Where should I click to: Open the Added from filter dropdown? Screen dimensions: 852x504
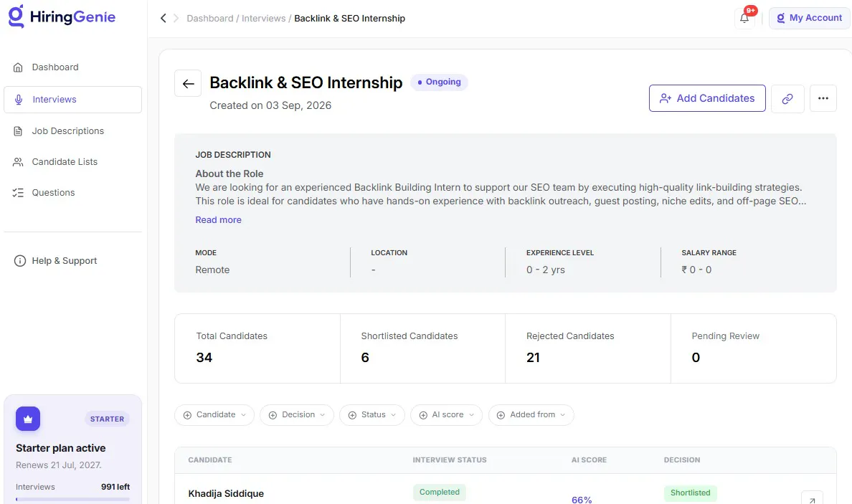(531, 415)
